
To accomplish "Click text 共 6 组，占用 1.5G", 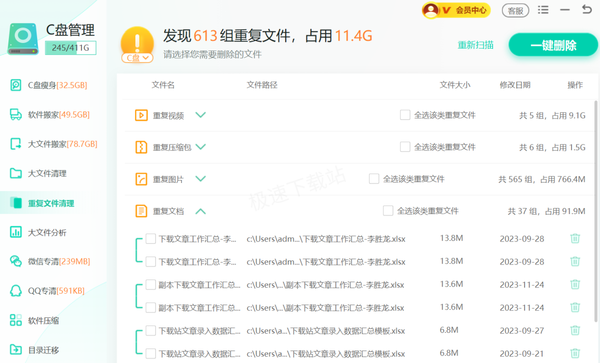I will [552, 147].
